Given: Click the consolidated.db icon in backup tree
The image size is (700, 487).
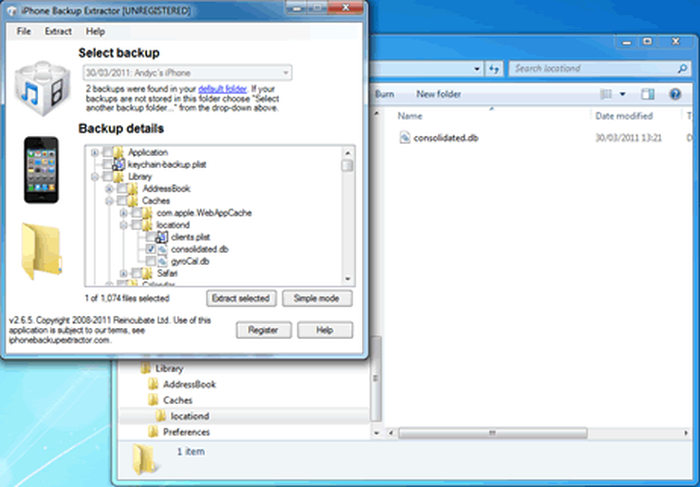Looking at the screenshot, I should pos(162,250).
